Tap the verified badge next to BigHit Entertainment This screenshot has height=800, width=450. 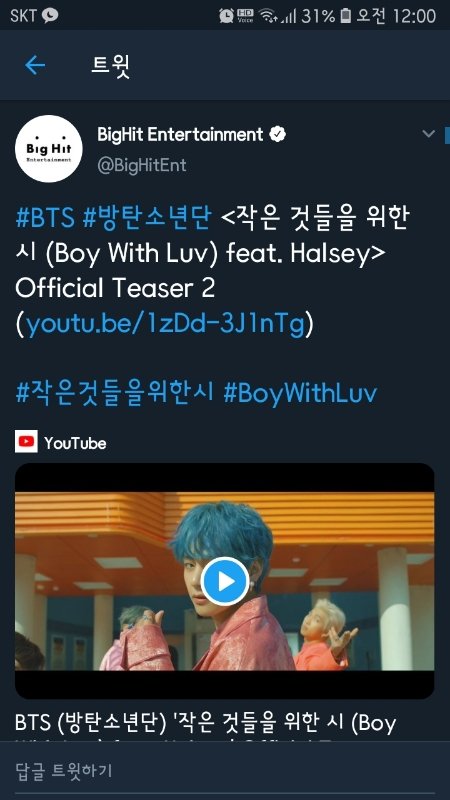coord(278,135)
